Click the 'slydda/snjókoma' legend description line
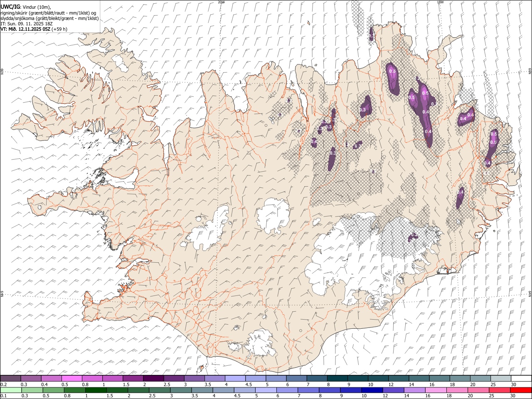532x399 pixels. pyautogui.click(x=50, y=18)
